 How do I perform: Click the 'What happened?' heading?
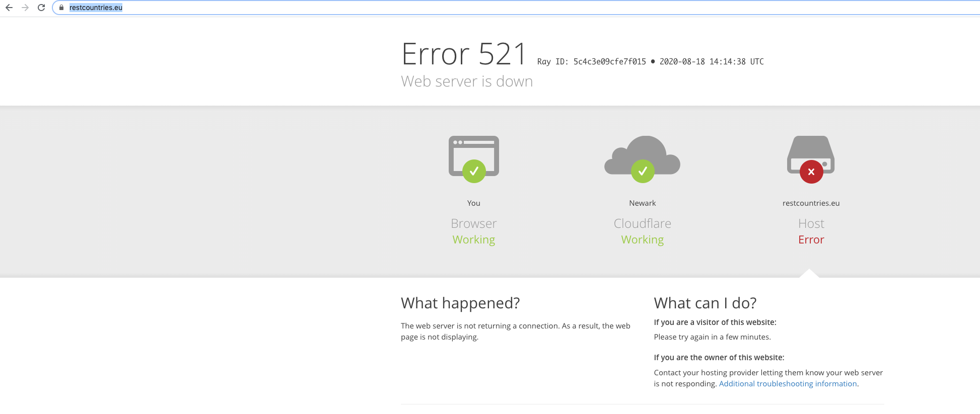460,303
